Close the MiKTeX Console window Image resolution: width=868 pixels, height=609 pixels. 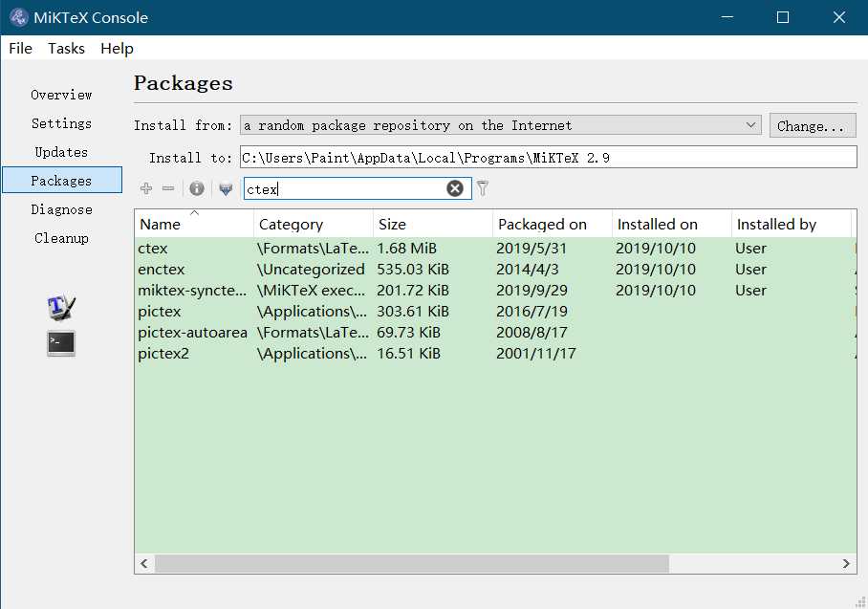coord(839,17)
